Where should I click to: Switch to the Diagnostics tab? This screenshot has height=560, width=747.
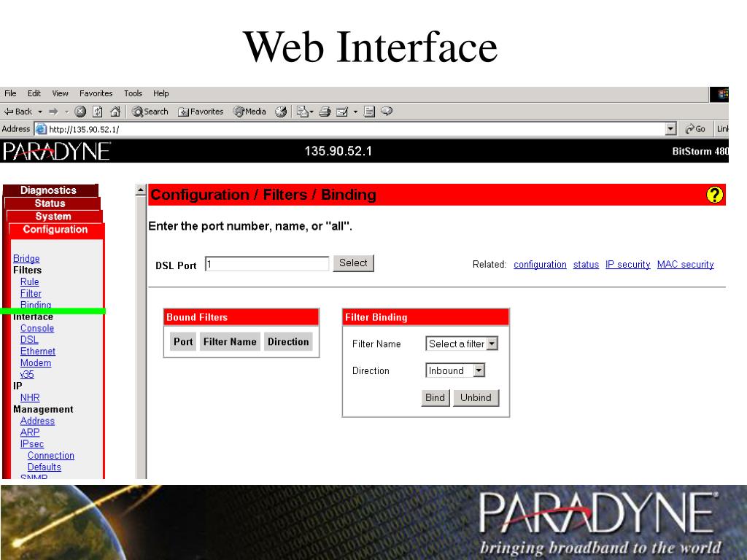click(x=50, y=190)
